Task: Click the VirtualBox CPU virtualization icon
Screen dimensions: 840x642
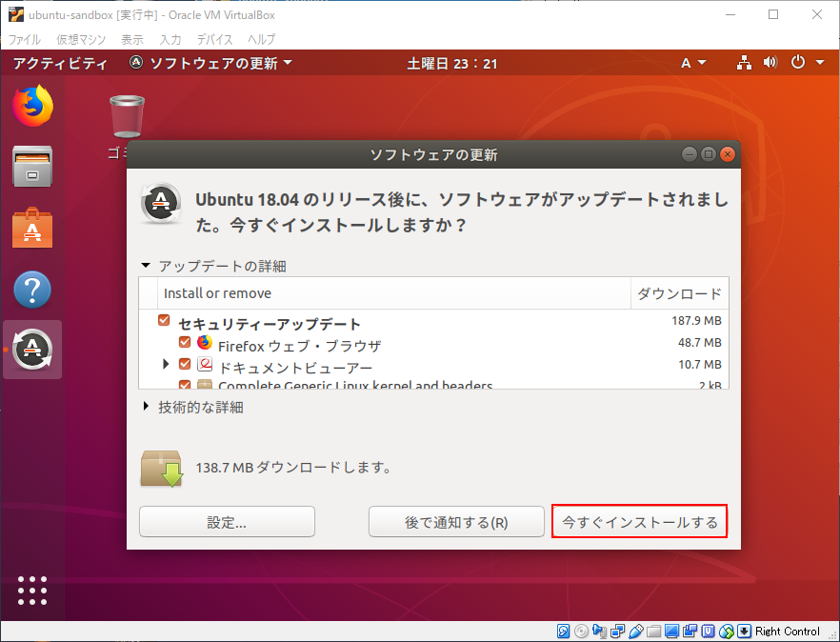Action: pyautogui.click(x=709, y=632)
